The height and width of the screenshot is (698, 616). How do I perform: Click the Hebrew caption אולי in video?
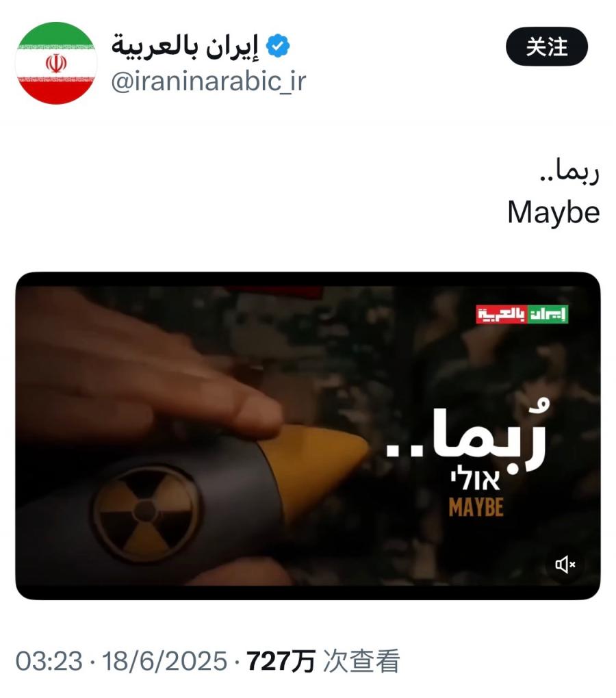click(475, 480)
